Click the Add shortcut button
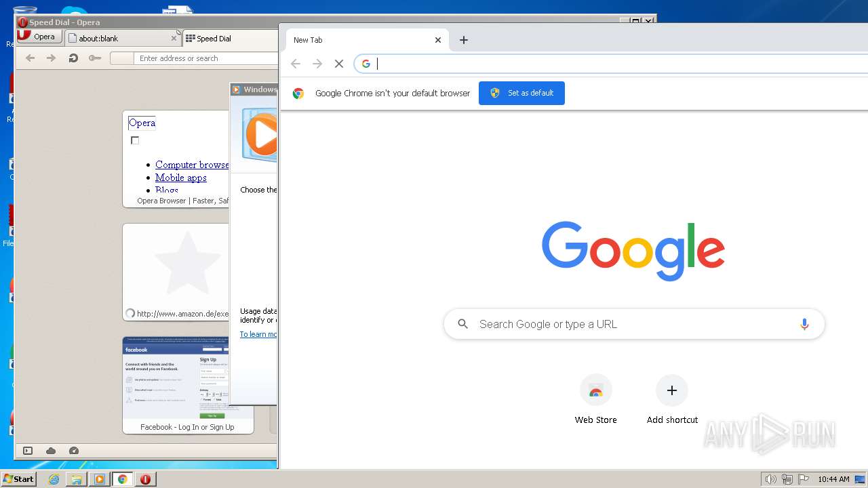 [672, 400]
